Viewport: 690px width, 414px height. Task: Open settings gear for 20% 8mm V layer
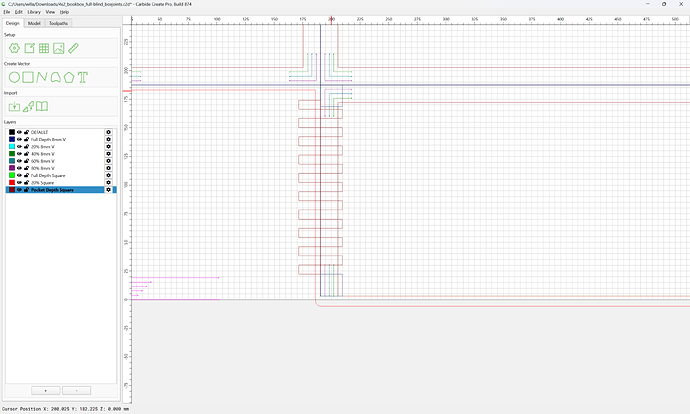coord(108,147)
